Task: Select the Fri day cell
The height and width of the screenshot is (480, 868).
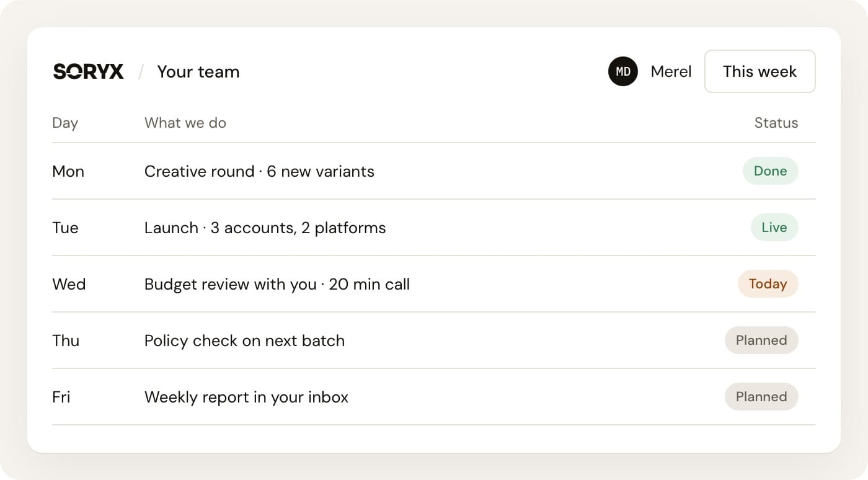Action: tap(61, 397)
